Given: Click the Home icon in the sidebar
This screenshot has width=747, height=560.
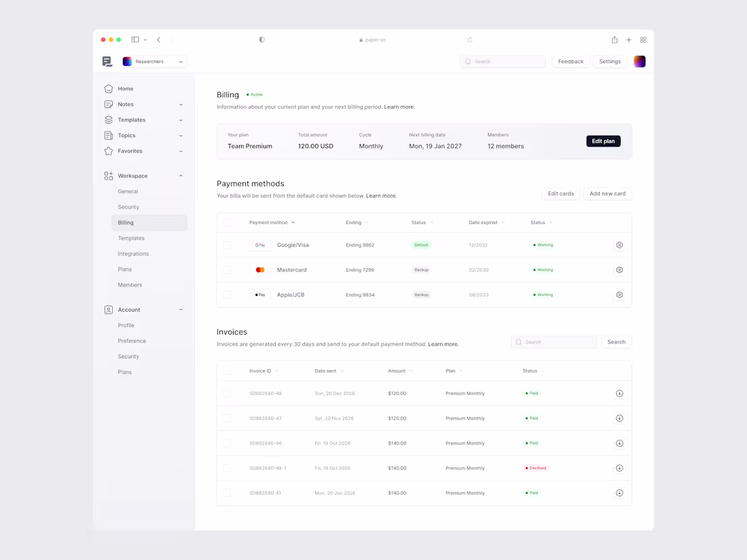Looking at the screenshot, I should pos(109,88).
